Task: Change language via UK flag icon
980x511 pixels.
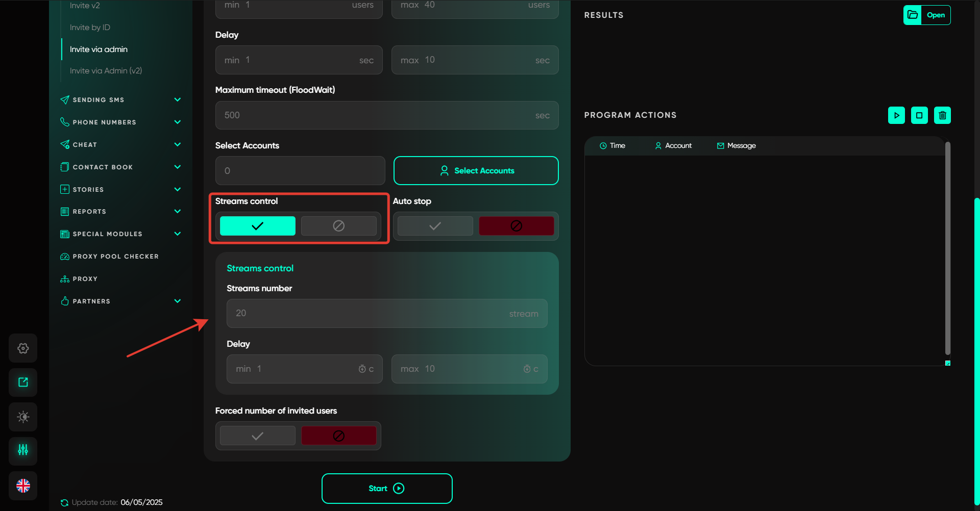Action: tap(23, 486)
